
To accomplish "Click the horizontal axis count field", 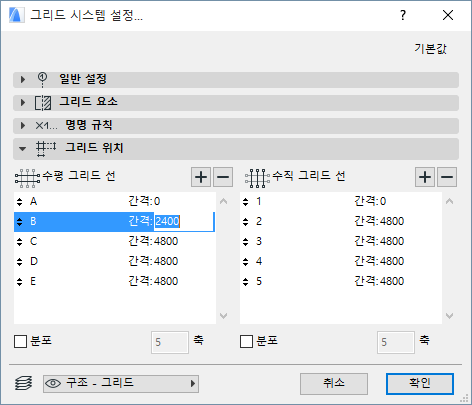I will [x=170, y=342].
